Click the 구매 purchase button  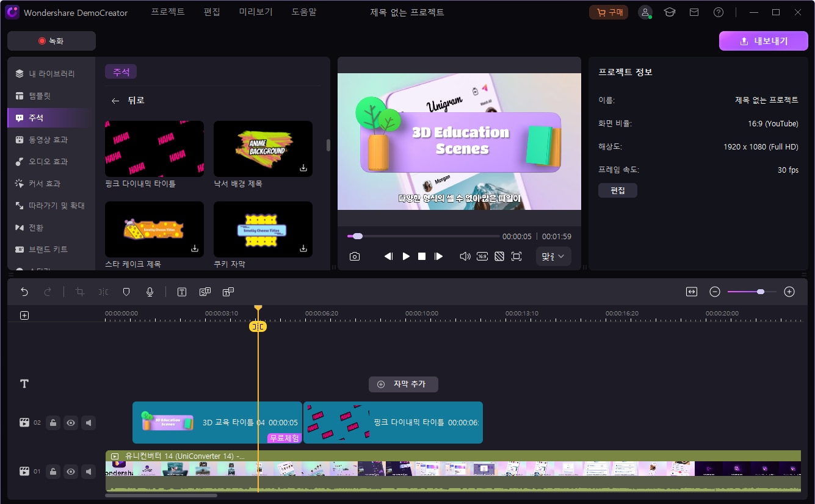click(x=609, y=12)
